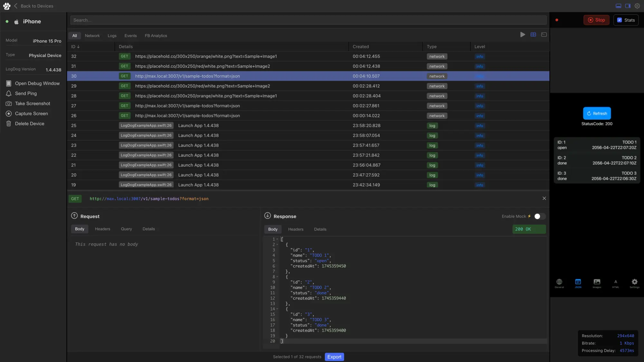Export the selected requests

(334, 357)
